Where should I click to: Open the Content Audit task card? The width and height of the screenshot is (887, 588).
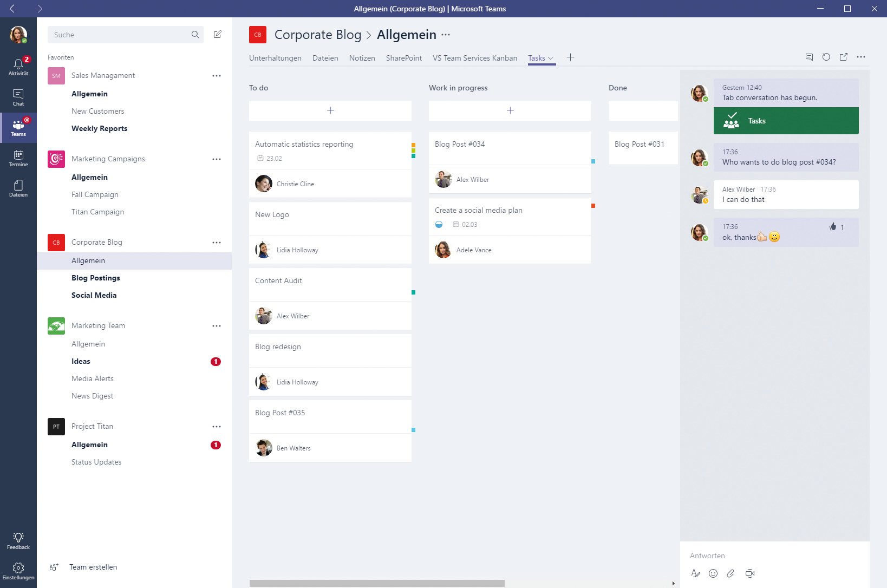coord(330,299)
